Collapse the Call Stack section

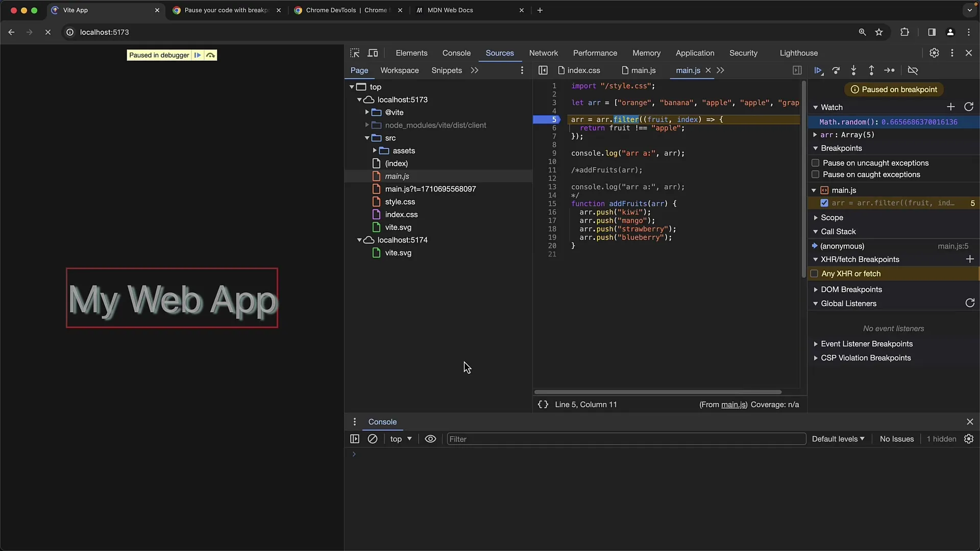point(816,232)
